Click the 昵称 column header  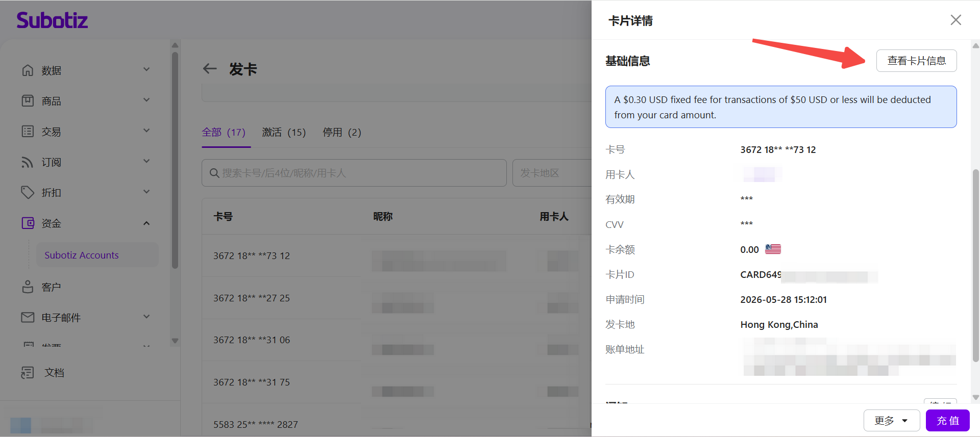383,217
